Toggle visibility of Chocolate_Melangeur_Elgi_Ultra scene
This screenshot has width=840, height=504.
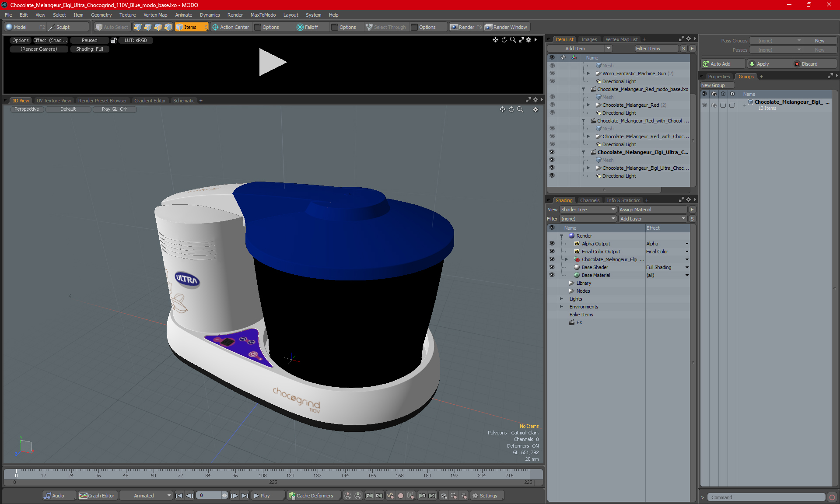(x=552, y=152)
